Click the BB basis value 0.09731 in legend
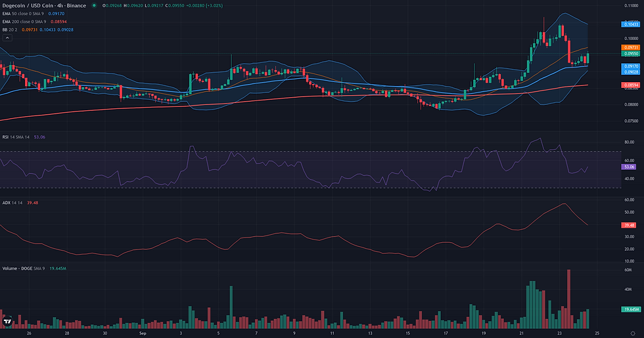Image resolution: width=644 pixels, height=338 pixels. [x=30, y=30]
